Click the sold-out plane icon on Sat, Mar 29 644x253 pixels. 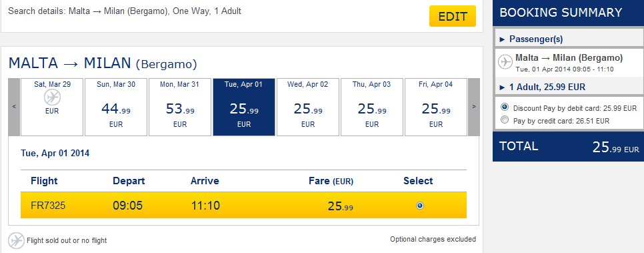(52, 98)
